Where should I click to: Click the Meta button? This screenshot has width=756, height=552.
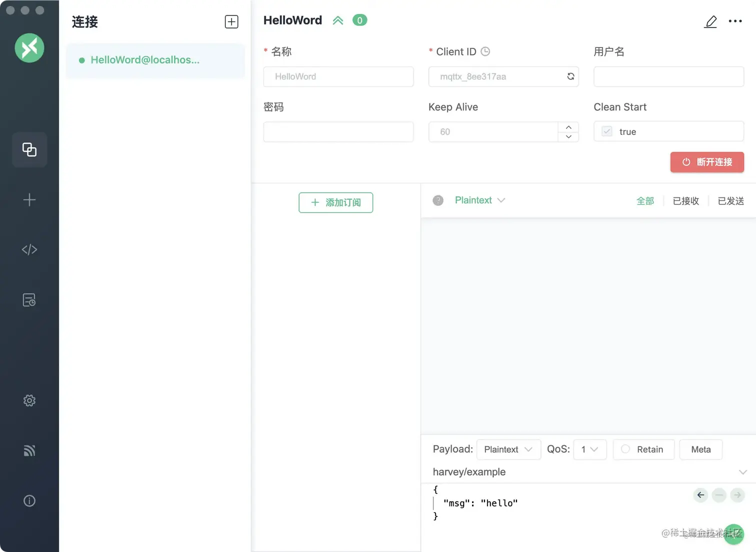coord(701,450)
